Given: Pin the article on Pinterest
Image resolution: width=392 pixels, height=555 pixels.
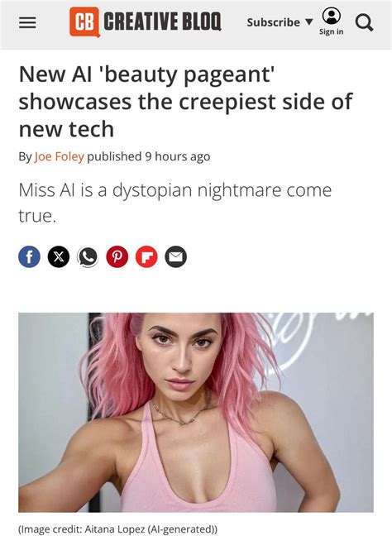Looking at the screenshot, I should click(x=117, y=256).
